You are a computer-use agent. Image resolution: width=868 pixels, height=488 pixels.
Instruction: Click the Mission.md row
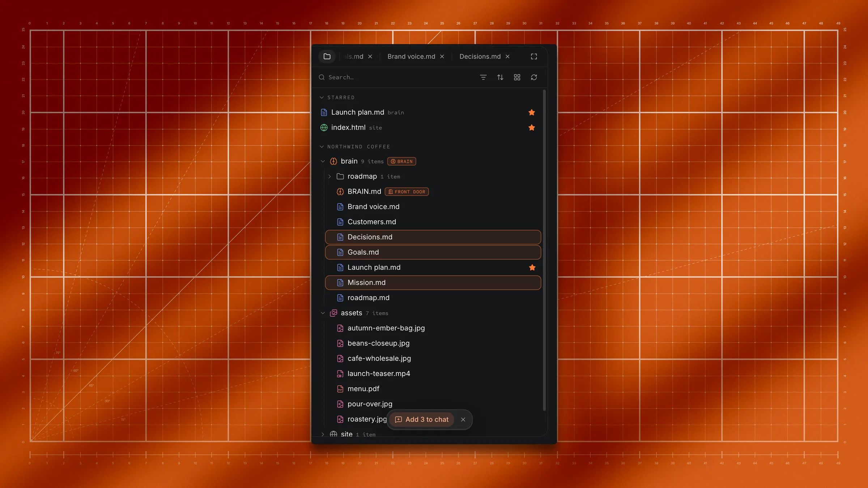coord(433,283)
